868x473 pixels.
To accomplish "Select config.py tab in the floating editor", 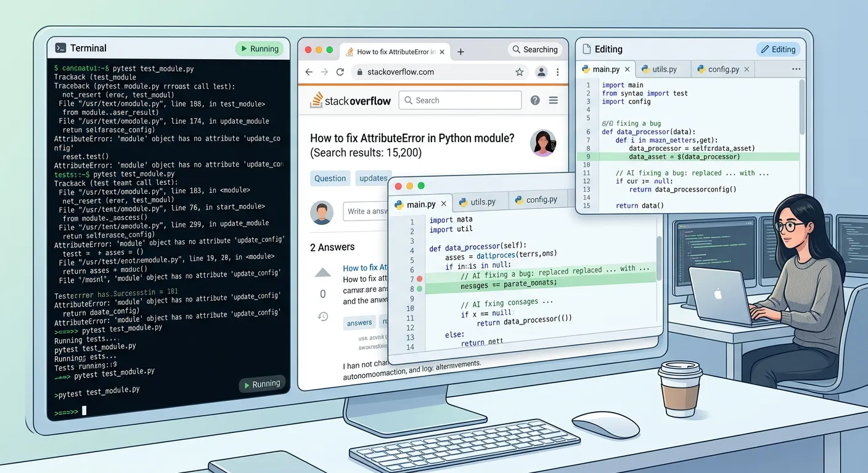I will (x=536, y=200).
